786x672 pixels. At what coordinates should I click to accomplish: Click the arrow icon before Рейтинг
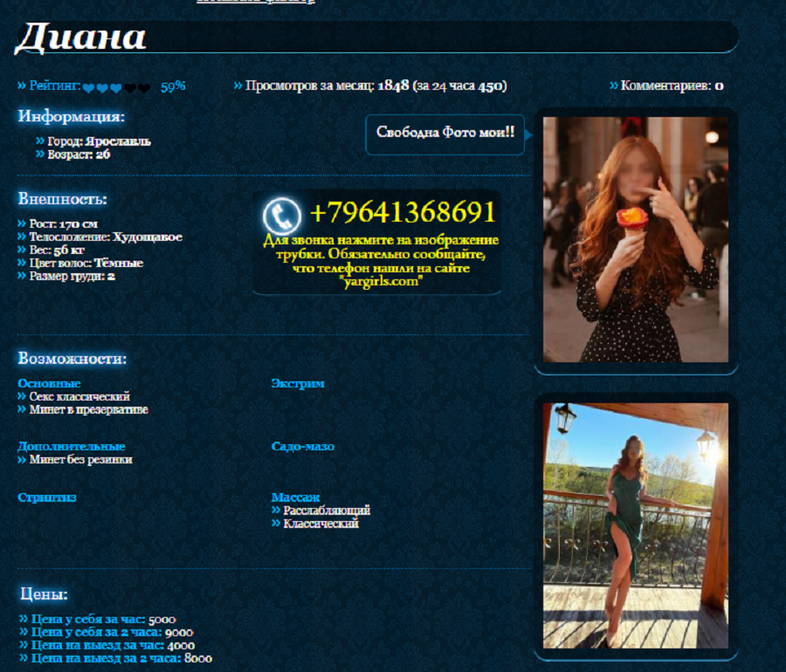tap(22, 86)
